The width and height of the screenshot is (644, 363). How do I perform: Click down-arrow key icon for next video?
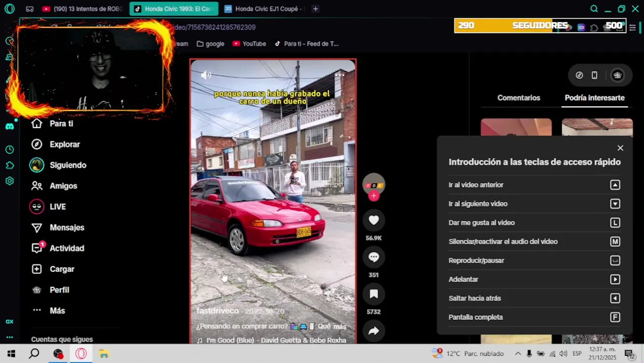click(615, 204)
